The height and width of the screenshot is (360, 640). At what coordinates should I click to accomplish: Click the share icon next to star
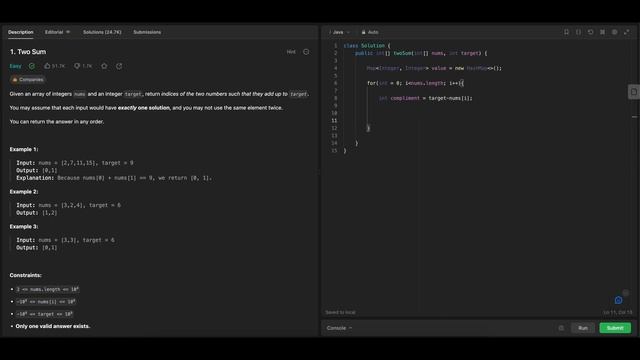[x=119, y=66]
